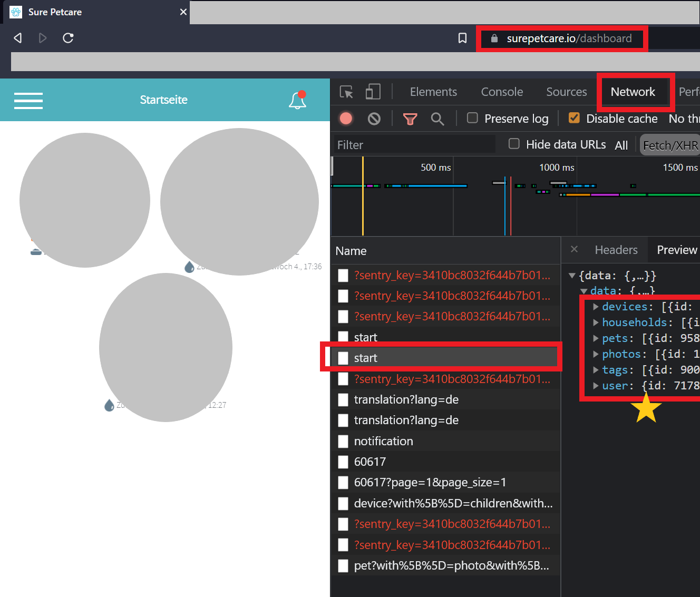Select the Network tab
This screenshot has height=597, width=700.
tap(633, 92)
